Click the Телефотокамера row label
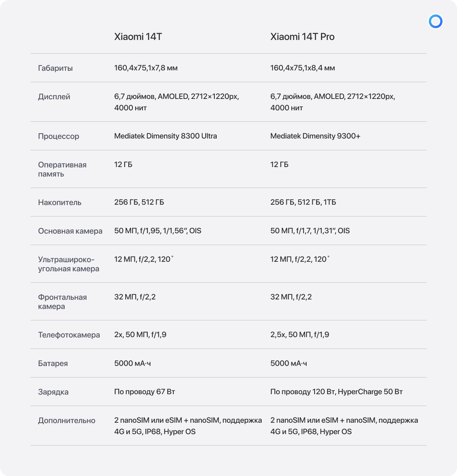The width and height of the screenshot is (457, 476). coord(69,335)
